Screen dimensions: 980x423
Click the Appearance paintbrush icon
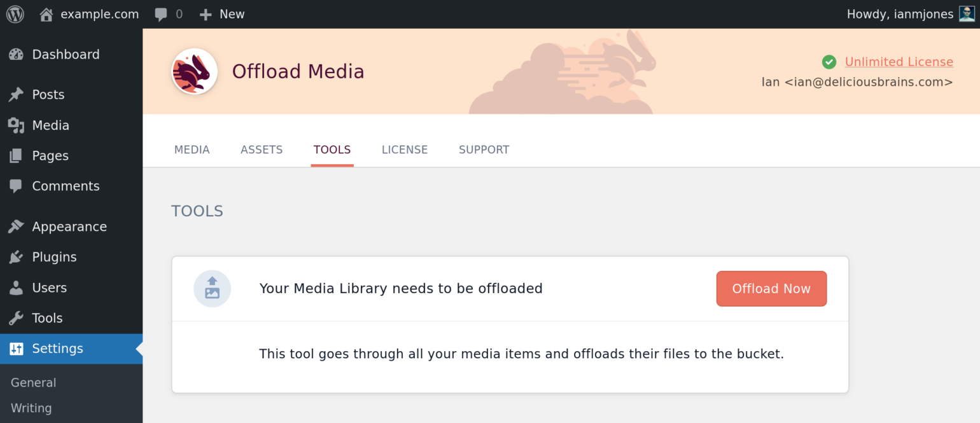16,226
